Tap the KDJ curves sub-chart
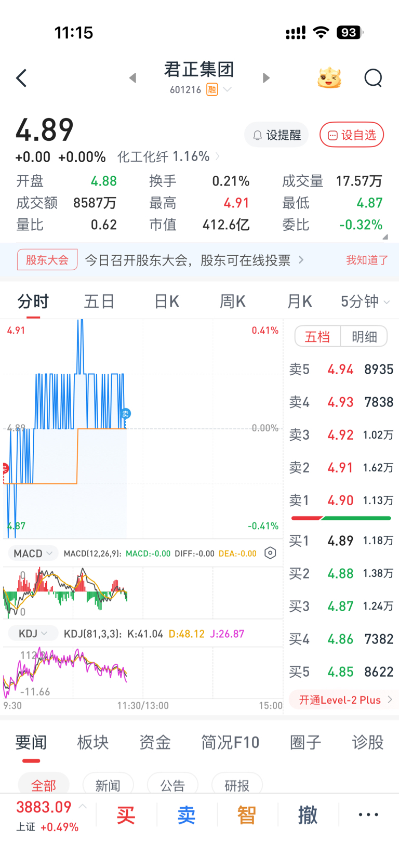 (143, 673)
